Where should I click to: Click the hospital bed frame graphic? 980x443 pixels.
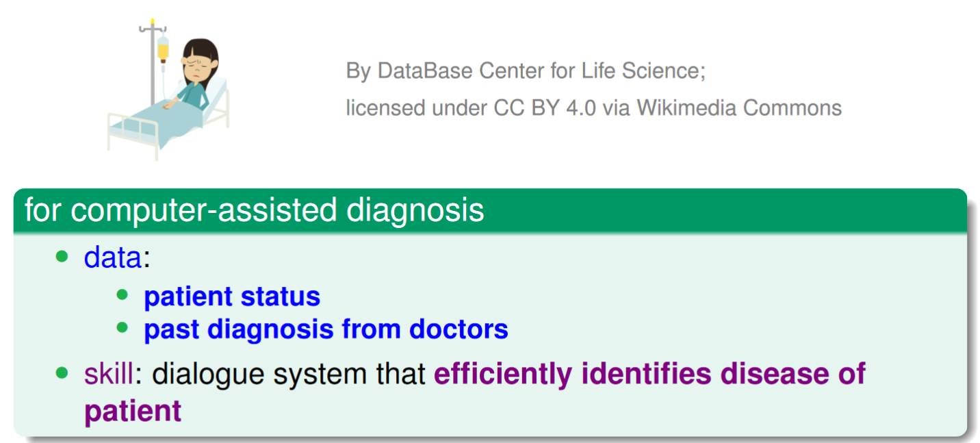pos(168,120)
